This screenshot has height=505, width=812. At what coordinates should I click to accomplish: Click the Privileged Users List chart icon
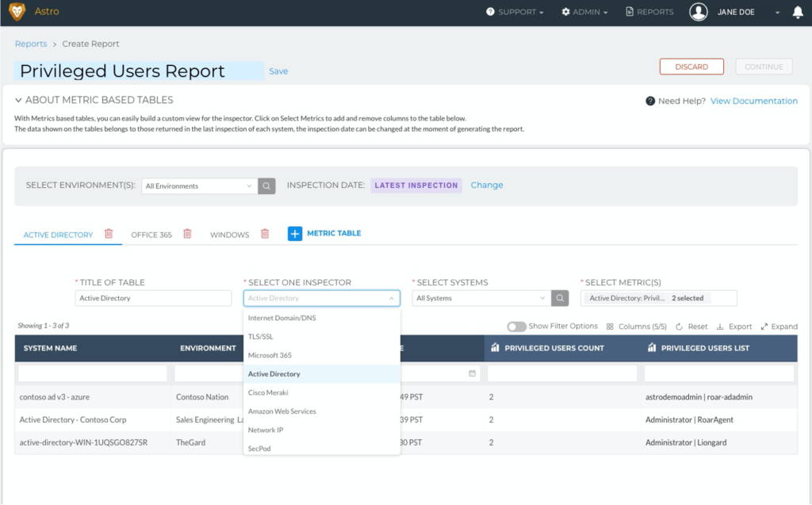pos(652,347)
